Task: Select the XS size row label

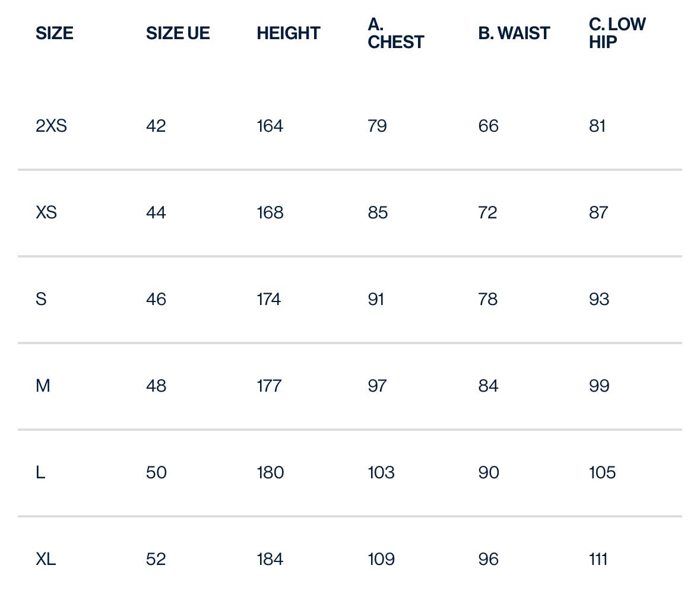Action: (46, 212)
